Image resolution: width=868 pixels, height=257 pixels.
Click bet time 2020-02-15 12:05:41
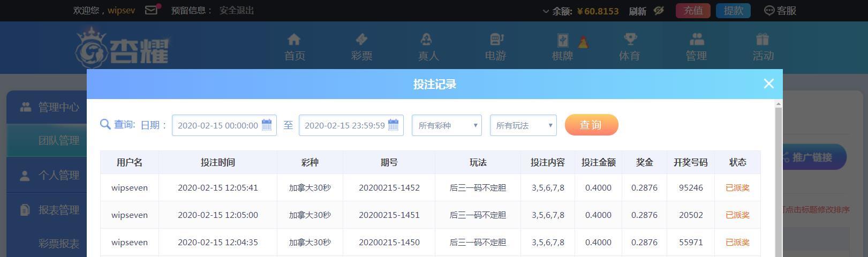pyautogui.click(x=218, y=188)
